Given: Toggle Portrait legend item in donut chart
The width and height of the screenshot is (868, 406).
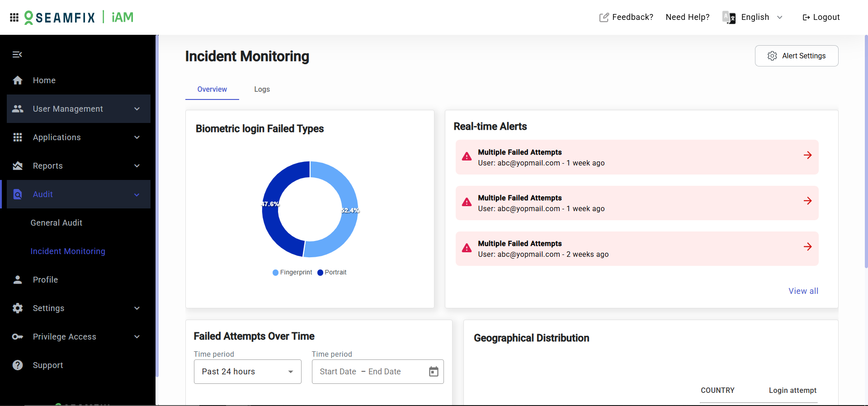Looking at the screenshot, I should pyautogui.click(x=332, y=272).
